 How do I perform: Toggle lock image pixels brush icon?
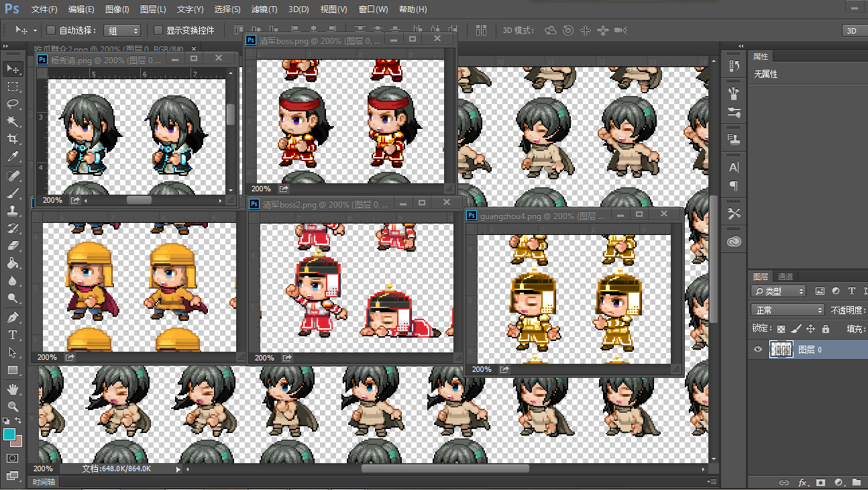click(796, 329)
